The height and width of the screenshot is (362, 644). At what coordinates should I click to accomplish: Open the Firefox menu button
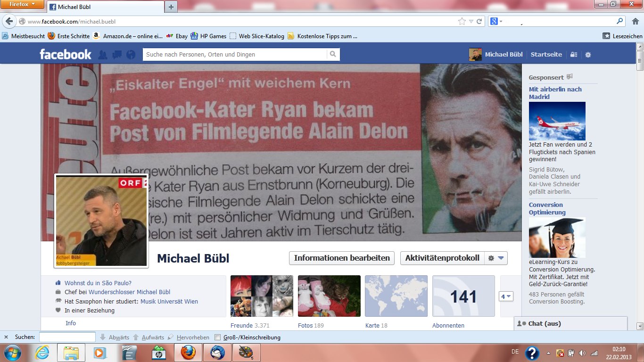(22, 4)
